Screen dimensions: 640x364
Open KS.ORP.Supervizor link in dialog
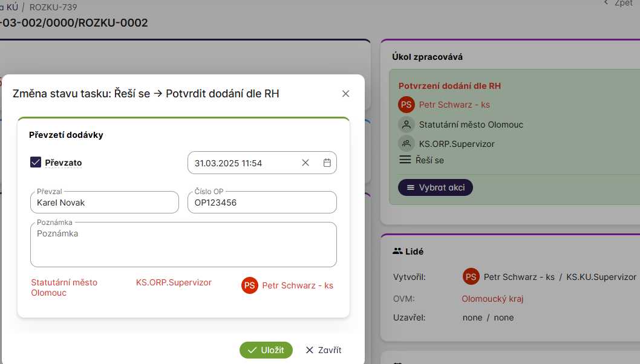tap(174, 282)
